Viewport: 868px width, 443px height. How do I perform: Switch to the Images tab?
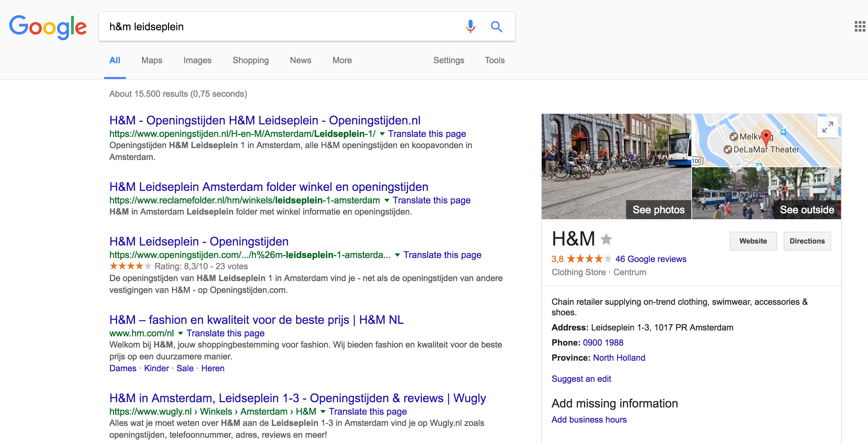click(x=197, y=60)
